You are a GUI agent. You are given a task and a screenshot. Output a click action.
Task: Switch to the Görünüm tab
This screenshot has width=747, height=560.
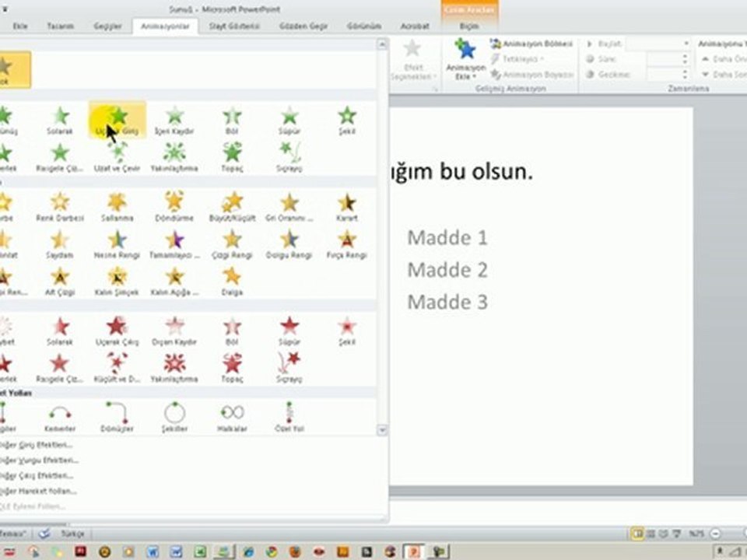click(364, 26)
